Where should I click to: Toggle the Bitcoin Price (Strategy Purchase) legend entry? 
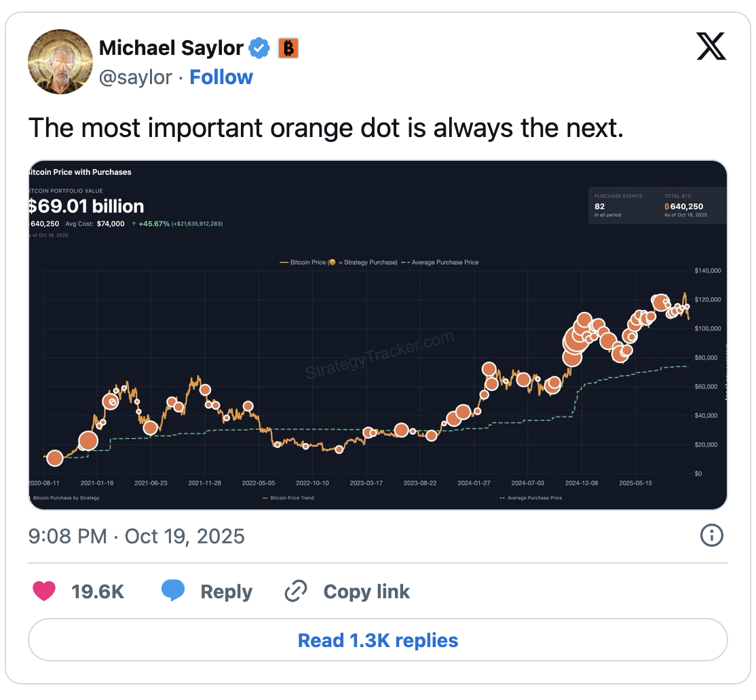[339, 262]
